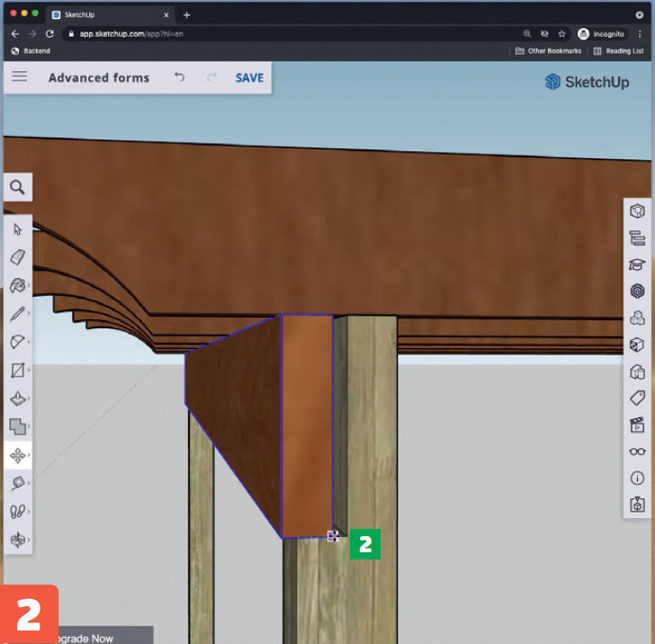The height and width of the screenshot is (644, 655).
Task: Open the Model Info panel
Action: (637, 478)
